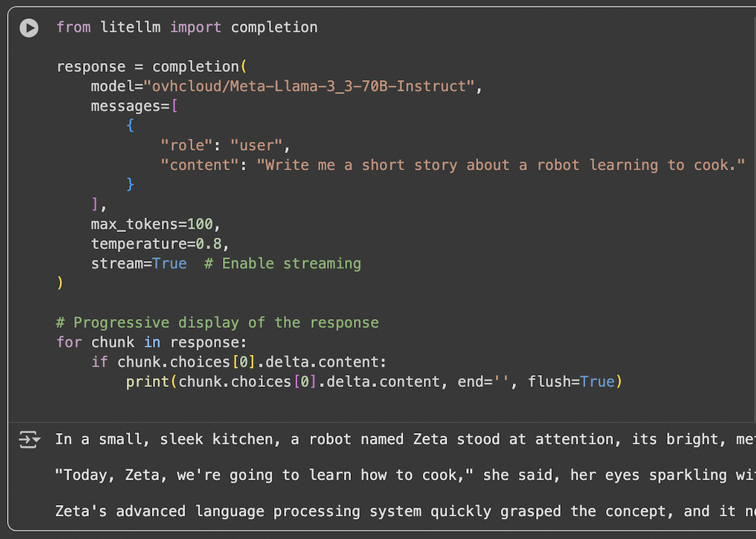The width and height of the screenshot is (756, 539).
Task: Select the 'temperature=0.8' value
Action: 159,243
